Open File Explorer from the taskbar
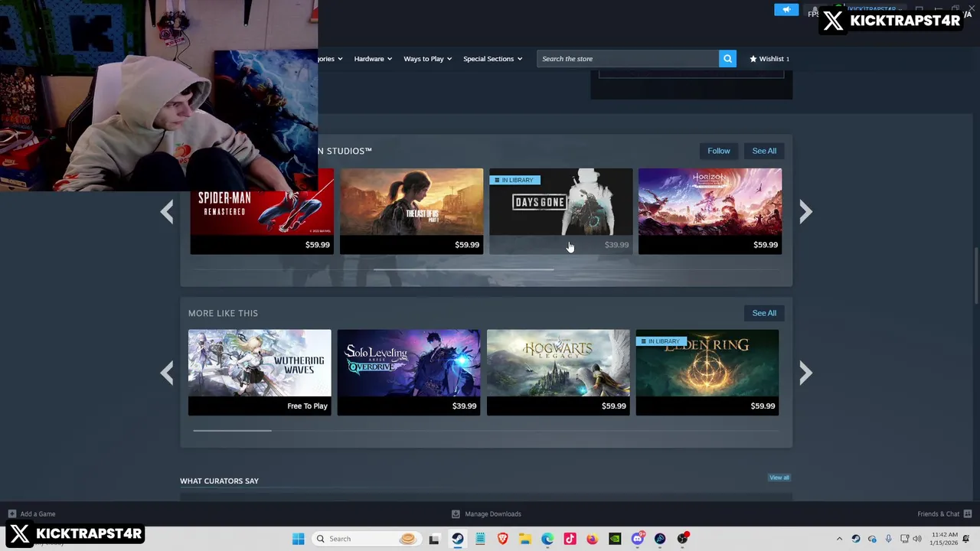980x551 pixels. click(525, 539)
